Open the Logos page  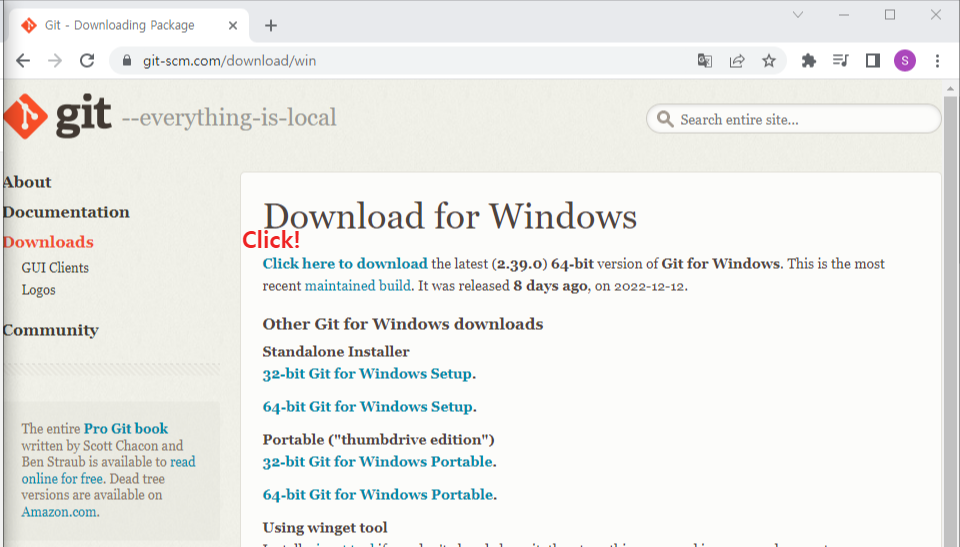[x=39, y=290]
